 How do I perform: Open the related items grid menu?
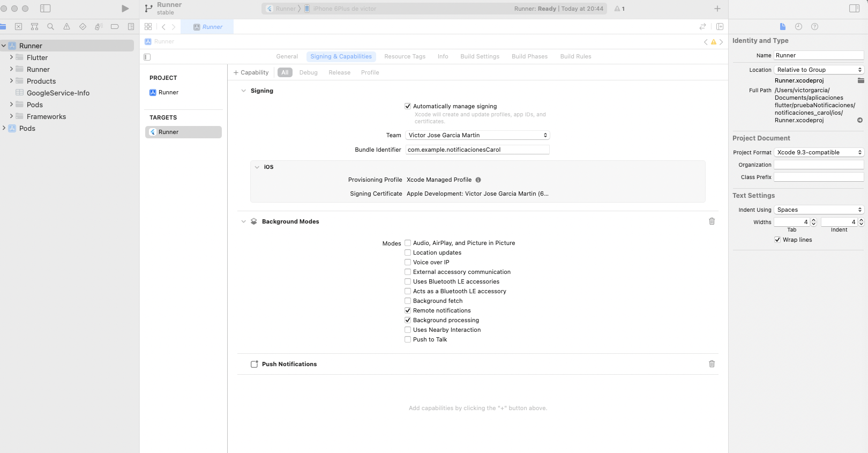(x=148, y=27)
